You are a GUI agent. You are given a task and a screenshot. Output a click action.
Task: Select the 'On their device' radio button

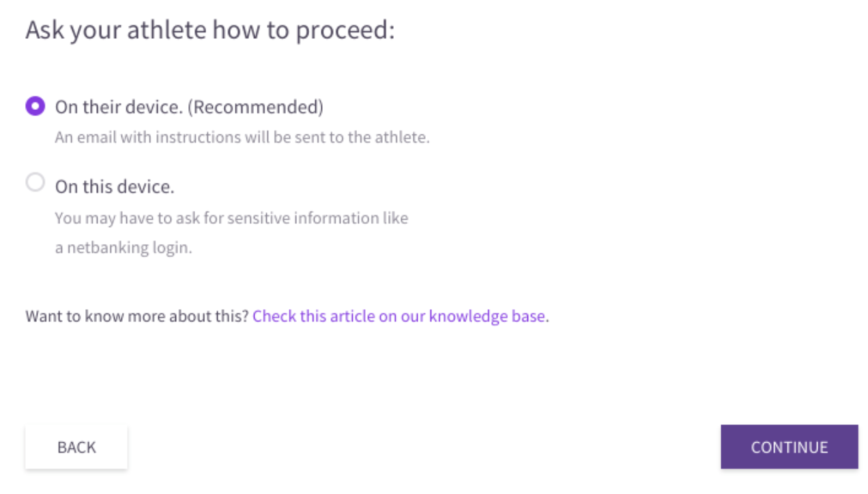(x=35, y=106)
